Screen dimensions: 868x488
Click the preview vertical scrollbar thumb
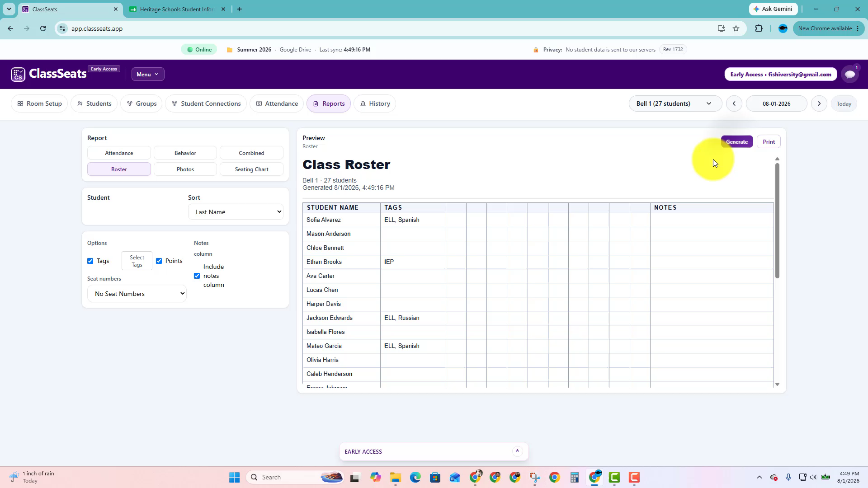[777, 221]
